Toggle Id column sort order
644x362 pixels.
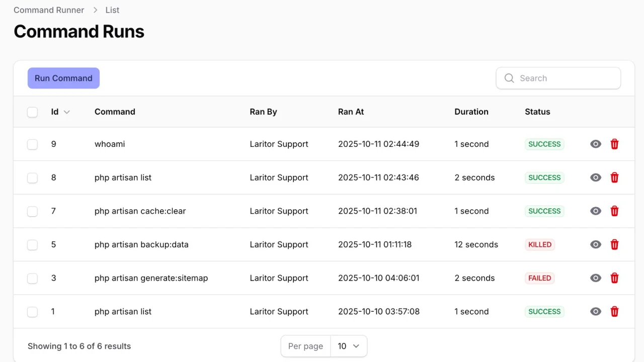(x=60, y=112)
